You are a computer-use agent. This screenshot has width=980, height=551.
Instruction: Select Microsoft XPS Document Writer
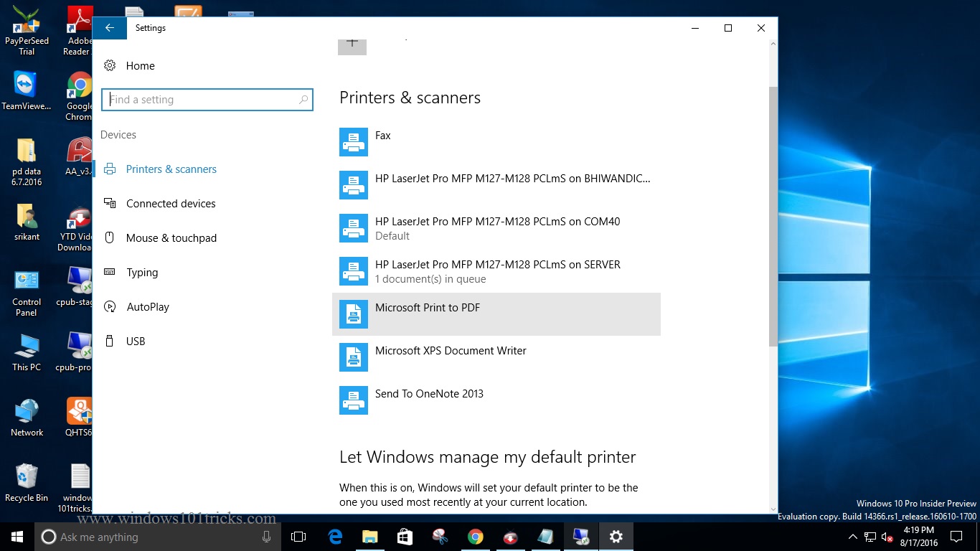pos(496,357)
